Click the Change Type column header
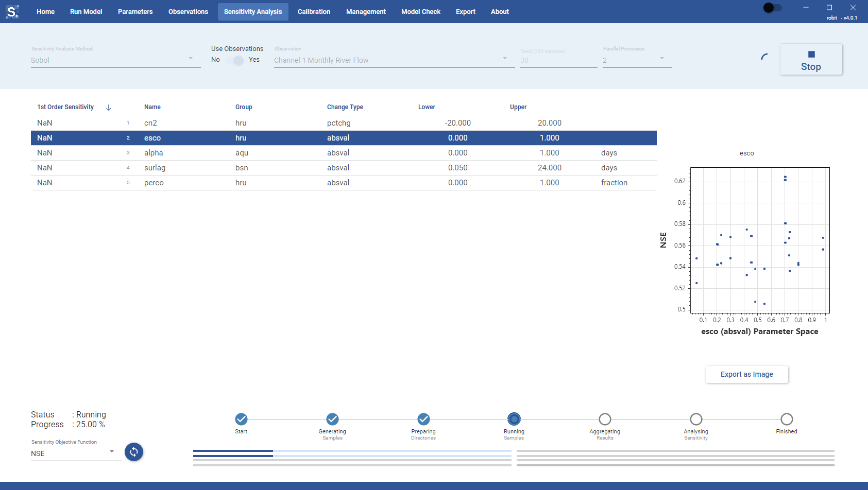Viewport: 868px width, 490px height. [x=345, y=107]
